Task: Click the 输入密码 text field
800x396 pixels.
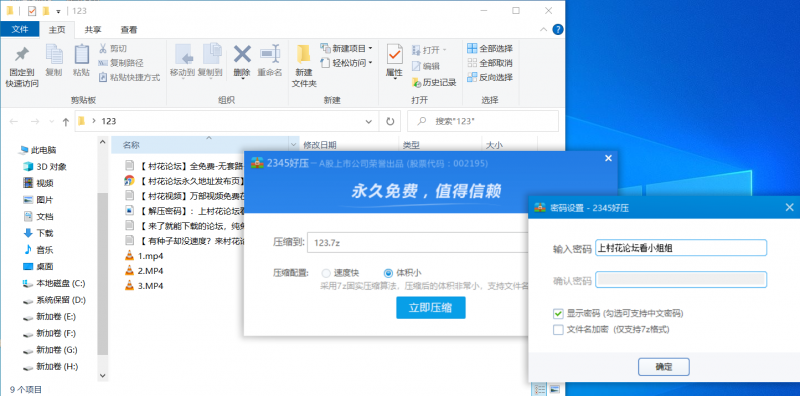Action: (x=681, y=248)
